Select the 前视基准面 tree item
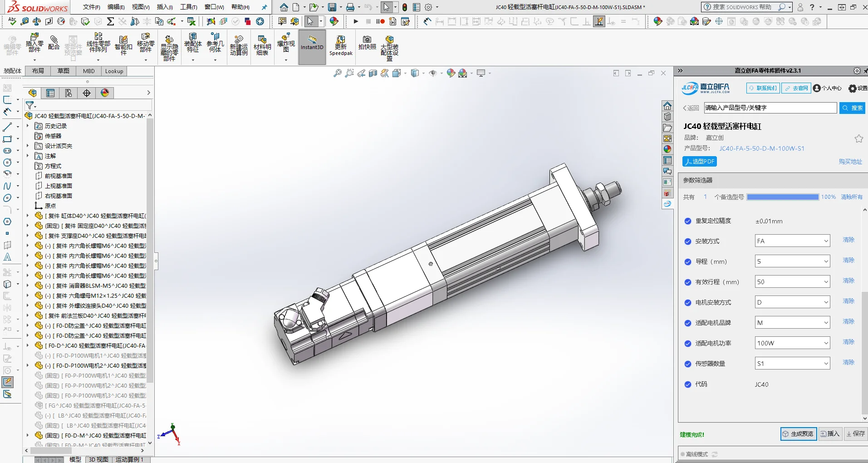This screenshot has width=868, height=463. coord(59,176)
